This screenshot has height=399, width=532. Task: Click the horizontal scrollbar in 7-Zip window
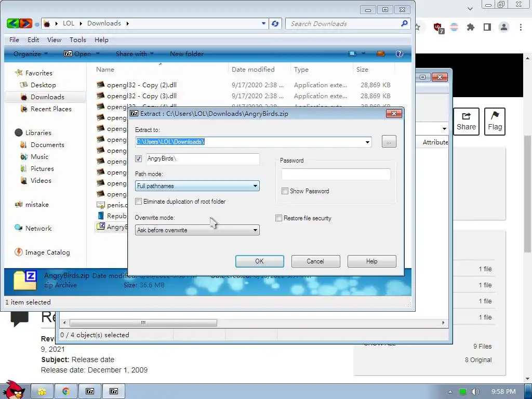coord(143,323)
